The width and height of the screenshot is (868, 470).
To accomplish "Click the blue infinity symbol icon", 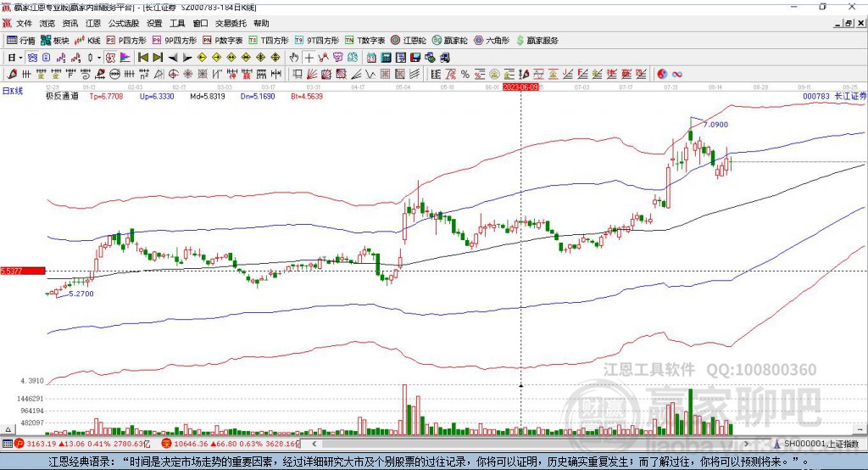I will click(x=677, y=75).
